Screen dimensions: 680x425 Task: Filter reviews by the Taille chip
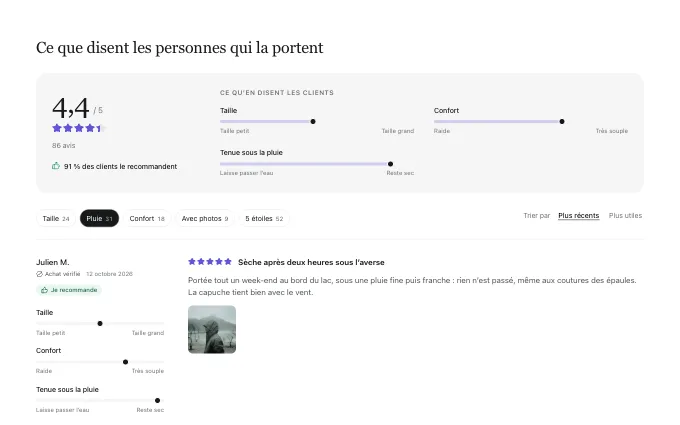coord(56,219)
